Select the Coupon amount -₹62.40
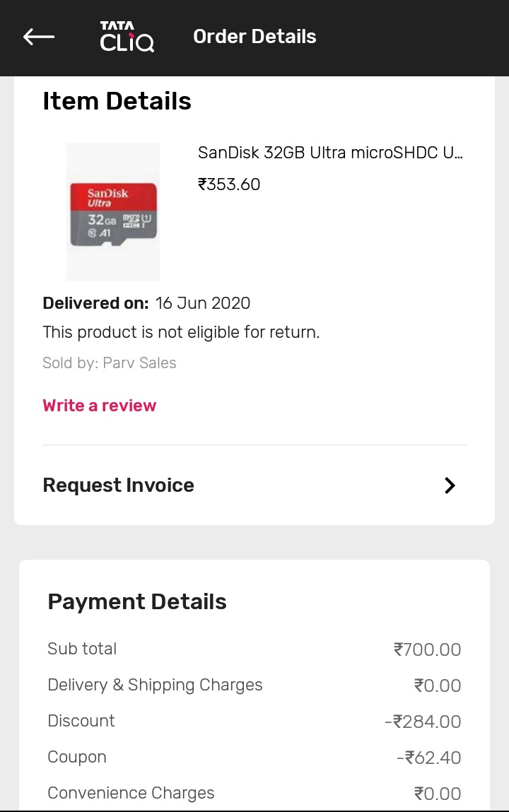The width and height of the screenshot is (509, 812). coord(428,758)
